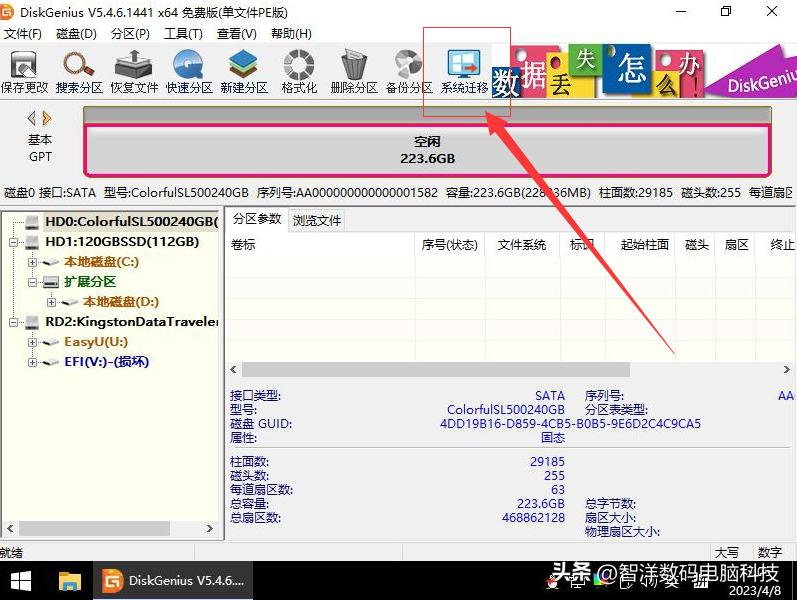Open Search Partitions (搜索分区) tool

coord(79,72)
